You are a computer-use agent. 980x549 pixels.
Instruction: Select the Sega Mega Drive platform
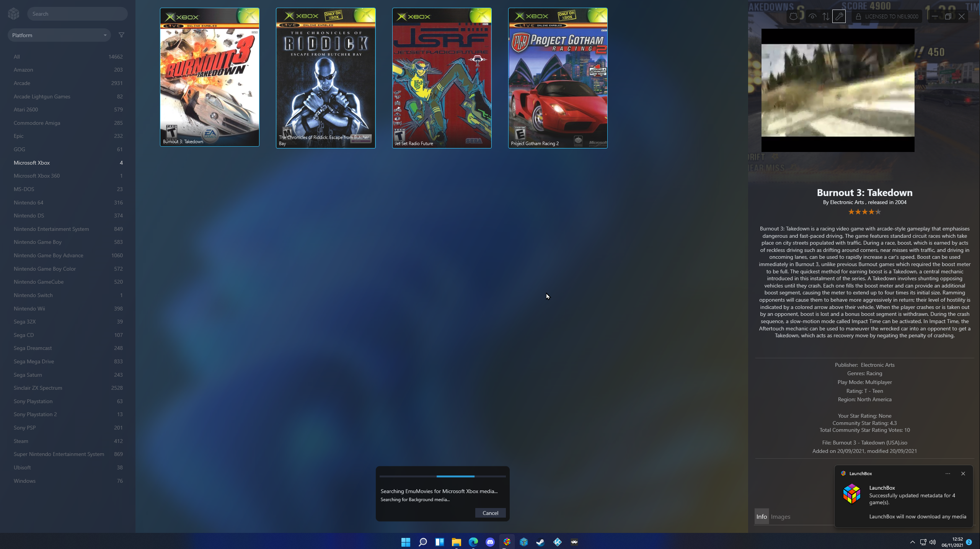click(68, 361)
